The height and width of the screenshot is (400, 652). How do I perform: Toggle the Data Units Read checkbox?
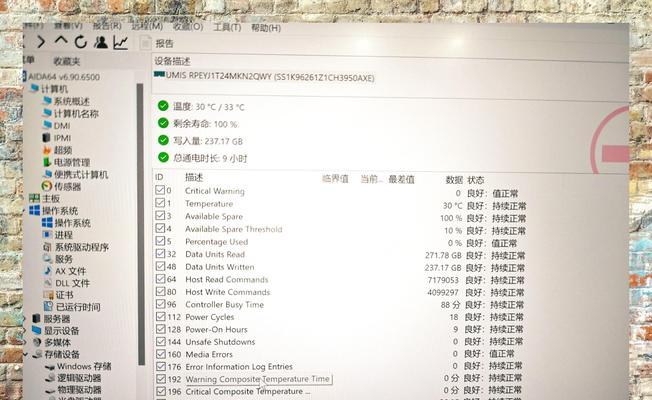click(x=161, y=253)
